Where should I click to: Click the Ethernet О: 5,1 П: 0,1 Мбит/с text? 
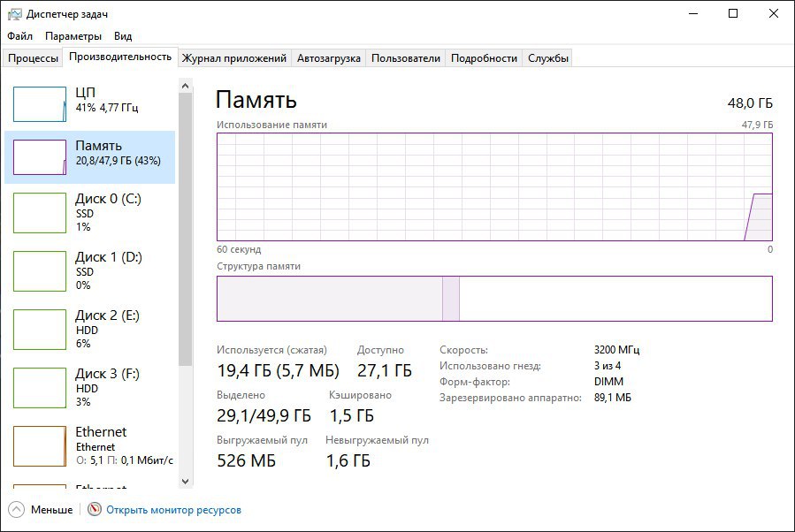[x=124, y=460]
